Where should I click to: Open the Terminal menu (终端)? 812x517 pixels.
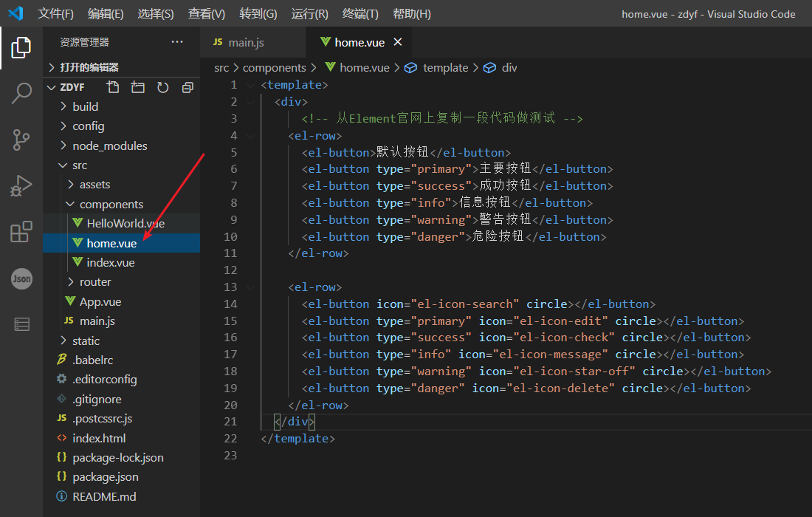coord(360,14)
